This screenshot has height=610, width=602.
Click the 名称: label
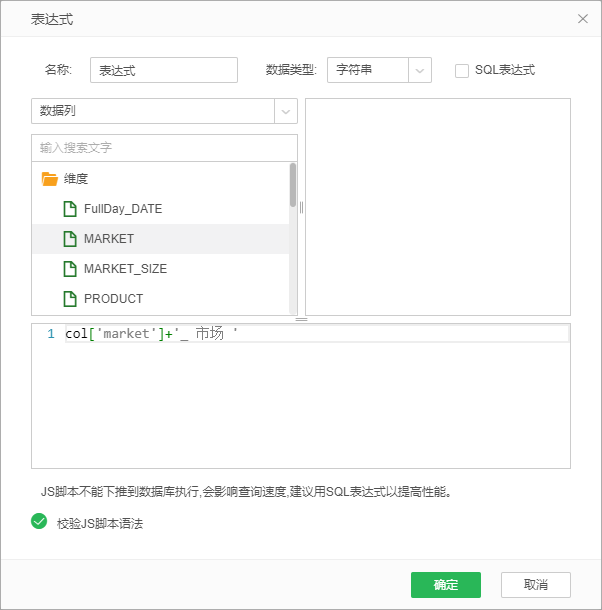point(58,70)
